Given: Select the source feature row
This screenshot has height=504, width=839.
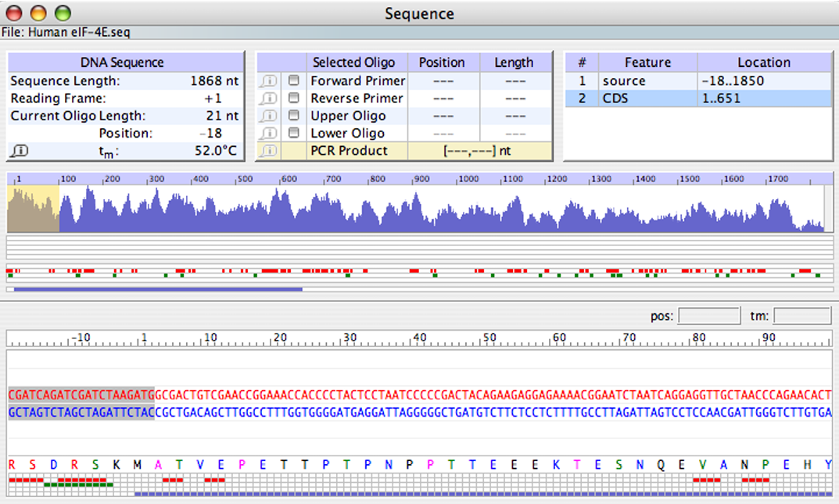Looking at the screenshot, I should coord(699,80).
